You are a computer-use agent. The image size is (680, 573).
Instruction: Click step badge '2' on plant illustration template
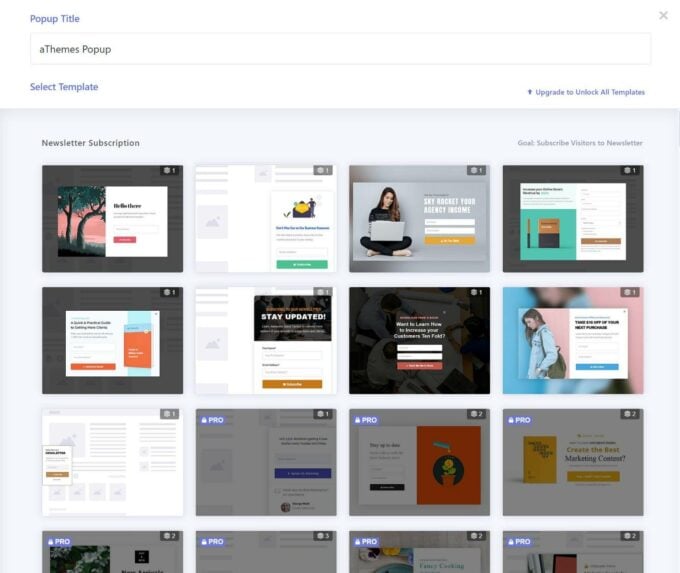tap(476, 414)
